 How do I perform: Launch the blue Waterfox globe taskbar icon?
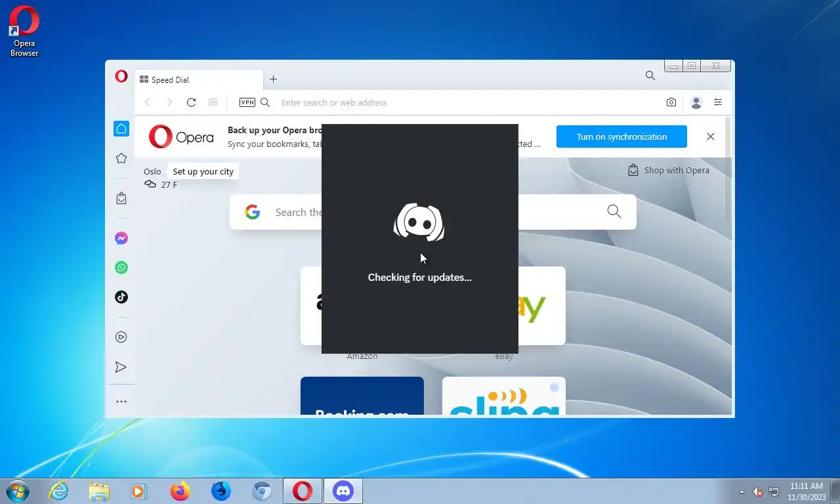220,490
